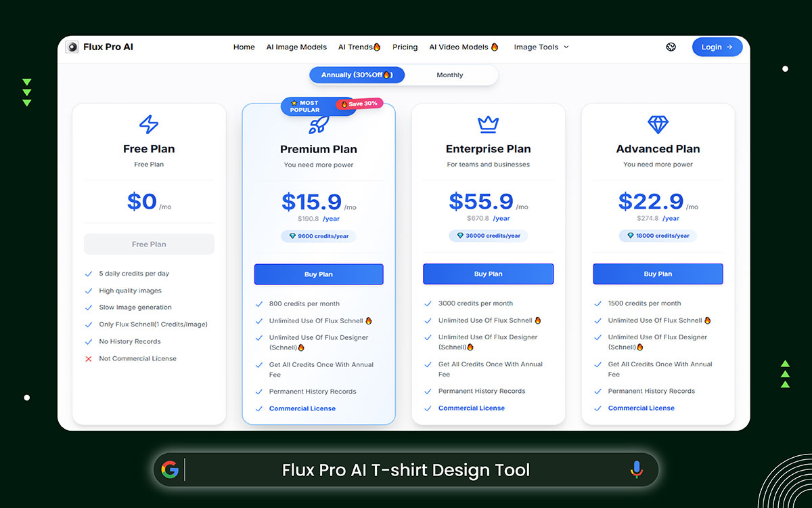This screenshot has height=508, width=812.
Task: Click the diamond icon above Advanced Plan
Action: [657, 125]
